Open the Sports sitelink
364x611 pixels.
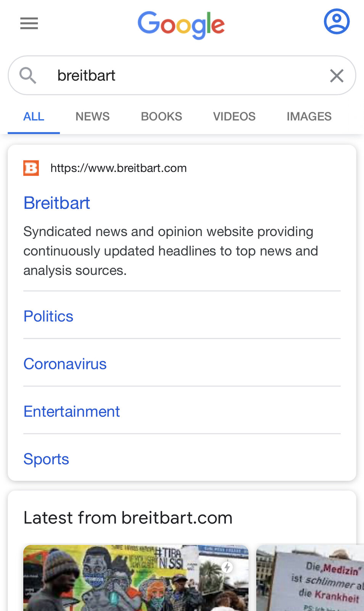[46, 459]
